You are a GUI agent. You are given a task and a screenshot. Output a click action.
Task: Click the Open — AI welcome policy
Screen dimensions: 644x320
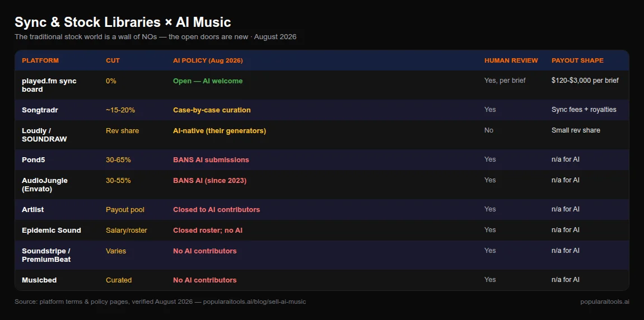click(208, 81)
